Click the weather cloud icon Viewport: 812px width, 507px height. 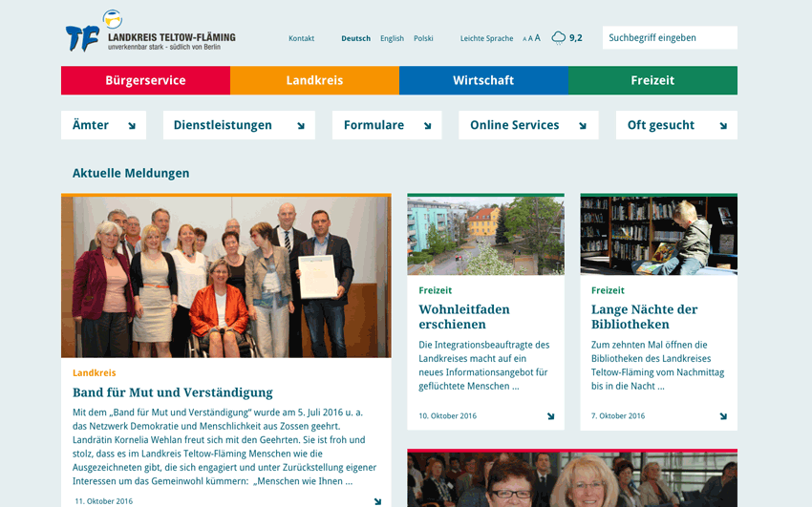558,38
